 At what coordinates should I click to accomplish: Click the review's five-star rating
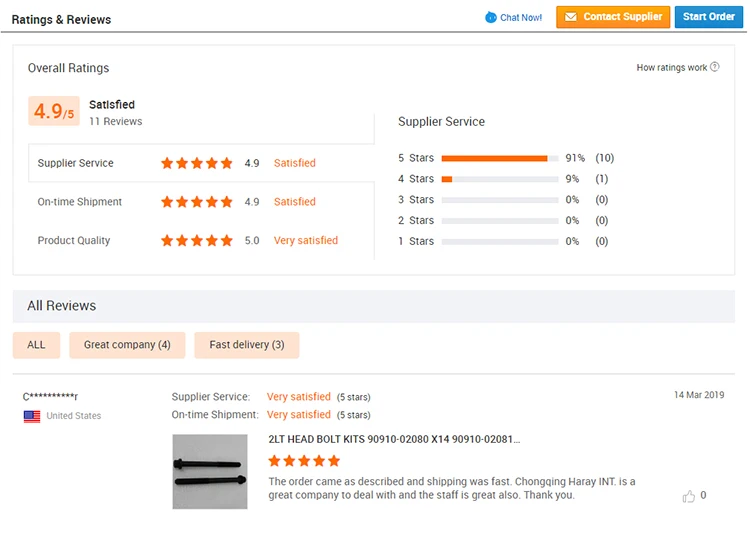304,461
